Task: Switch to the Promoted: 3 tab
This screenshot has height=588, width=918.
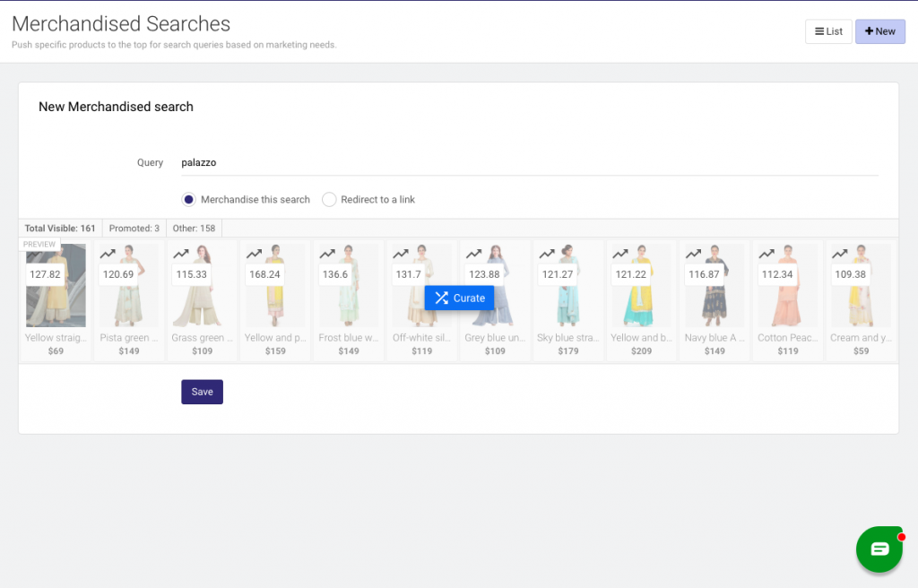Action: pos(134,228)
